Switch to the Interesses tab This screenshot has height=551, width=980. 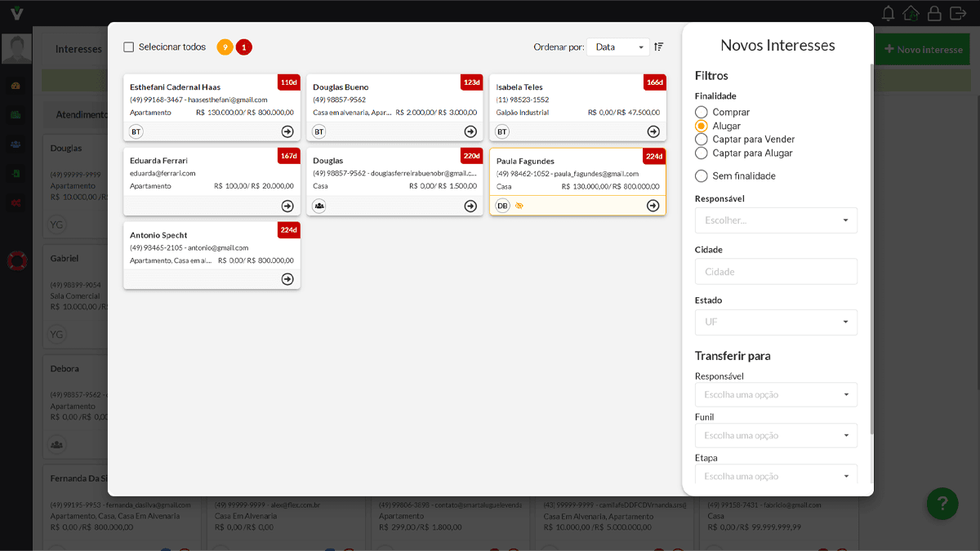pos(78,49)
